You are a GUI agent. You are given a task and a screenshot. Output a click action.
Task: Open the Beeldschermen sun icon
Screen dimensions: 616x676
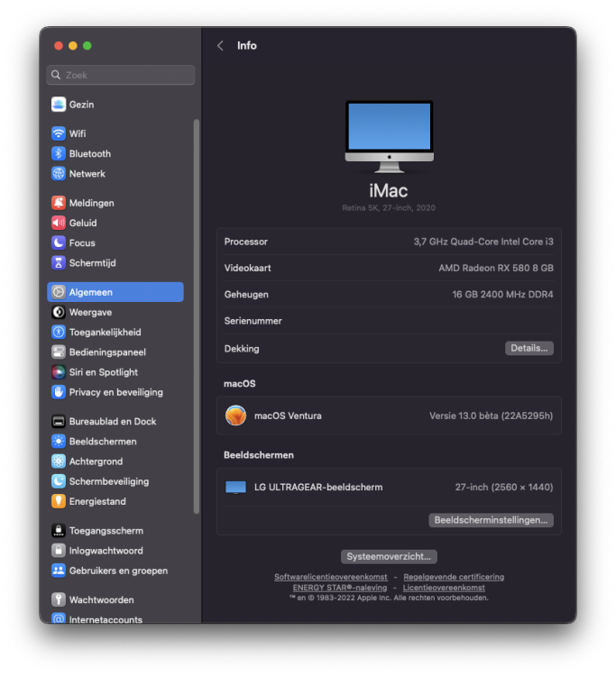tap(59, 442)
